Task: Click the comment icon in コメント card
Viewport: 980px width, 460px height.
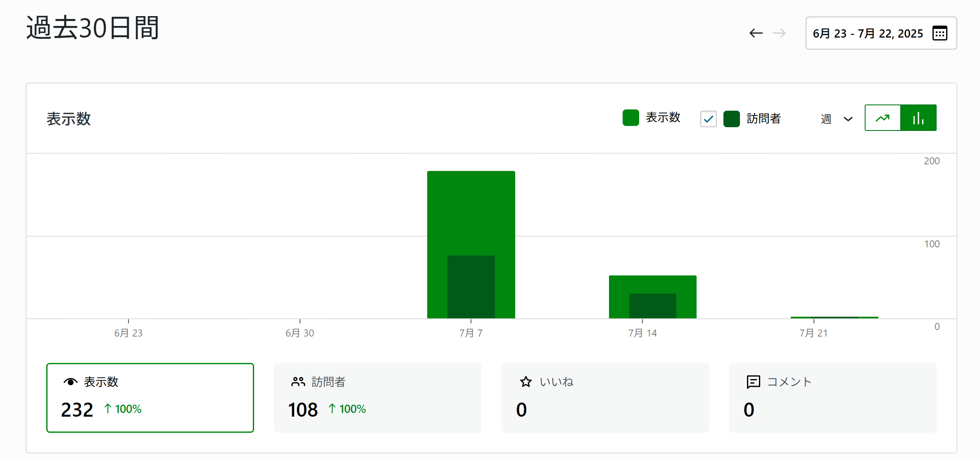Action: 753,382
